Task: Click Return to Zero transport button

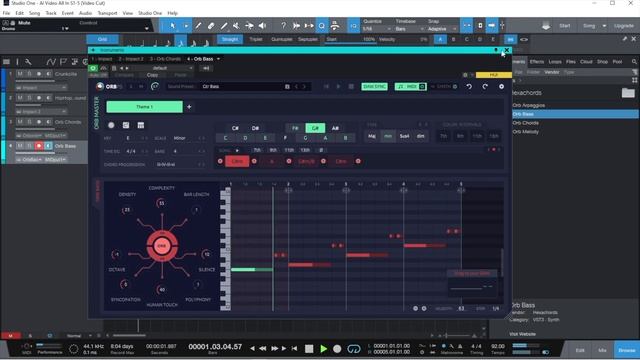Action: [294, 349]
